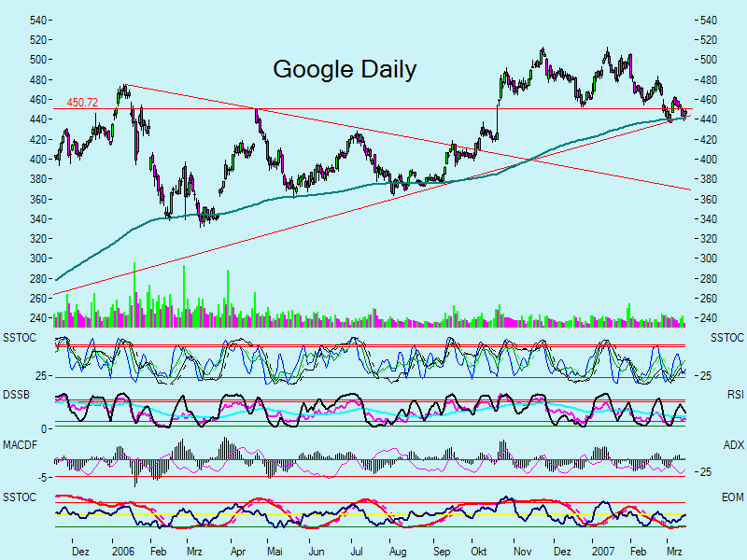Select the MACDF indicator label
The height and width of the screenshot is (560, 747).
[x=21, y=445]
